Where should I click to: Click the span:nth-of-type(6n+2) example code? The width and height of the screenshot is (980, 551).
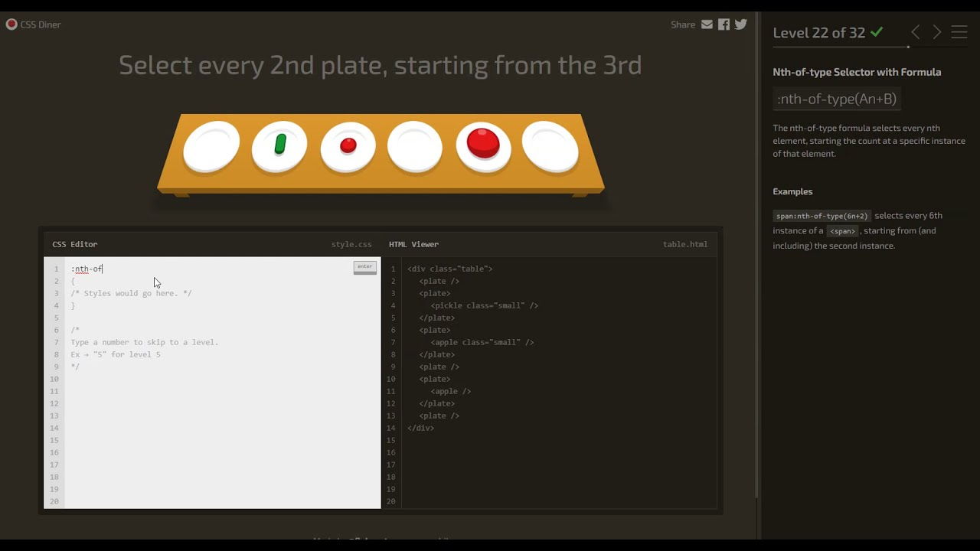822,216
